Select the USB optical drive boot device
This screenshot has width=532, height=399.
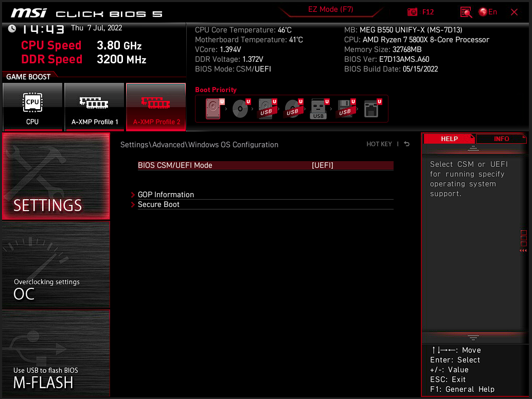(293, 109)
